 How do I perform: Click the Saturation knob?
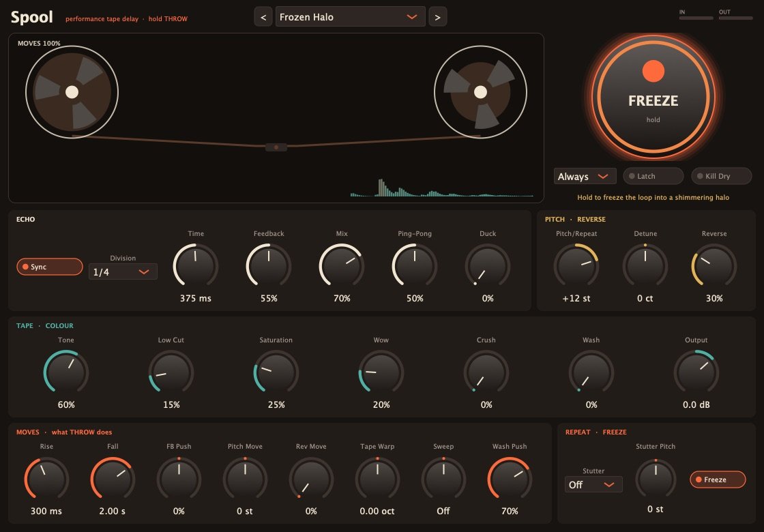point(276,372)
